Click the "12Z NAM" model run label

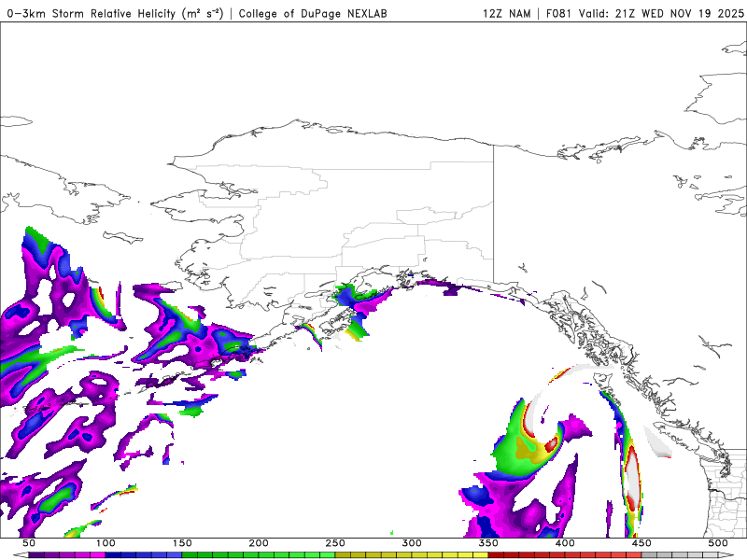point(506,13)
